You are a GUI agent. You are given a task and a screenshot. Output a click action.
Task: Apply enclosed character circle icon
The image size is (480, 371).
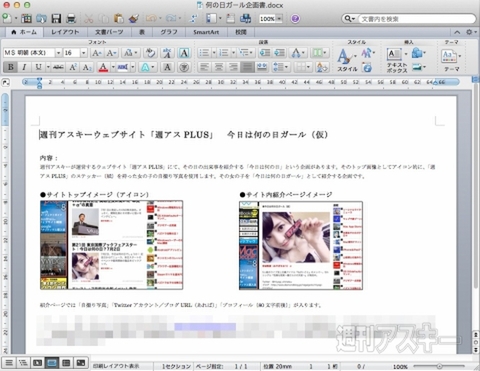[184, 67]
